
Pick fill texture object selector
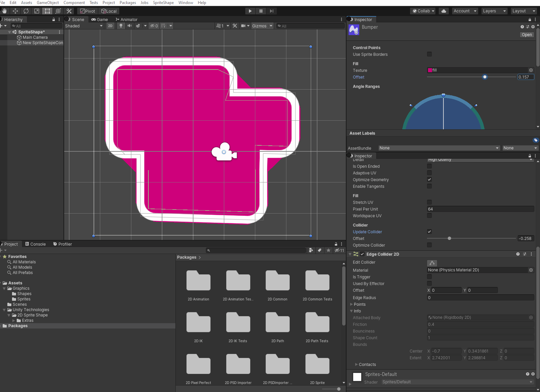point(531,70)
